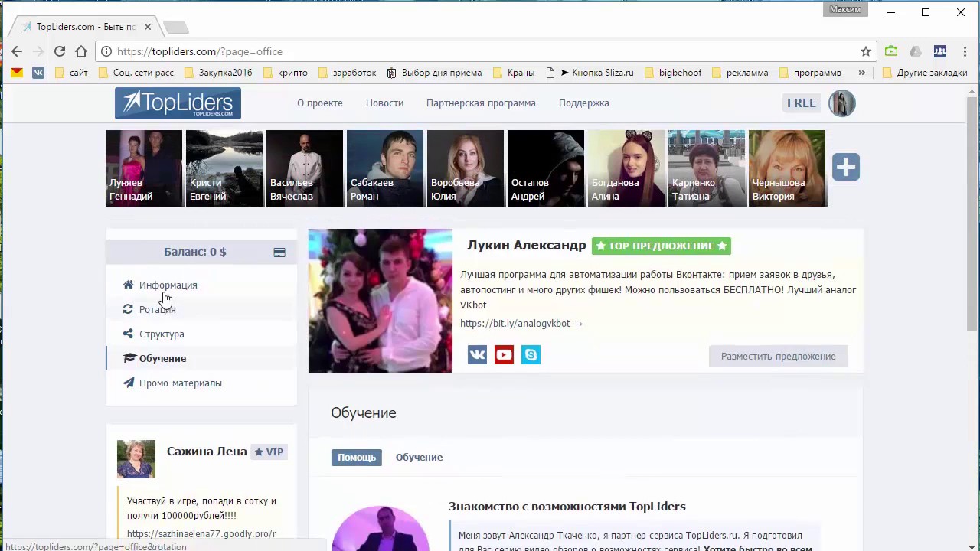This screenshot has width=980, height=551.
Task: Open the Максим Chrome profile button
Action: (x=845, y=10)
